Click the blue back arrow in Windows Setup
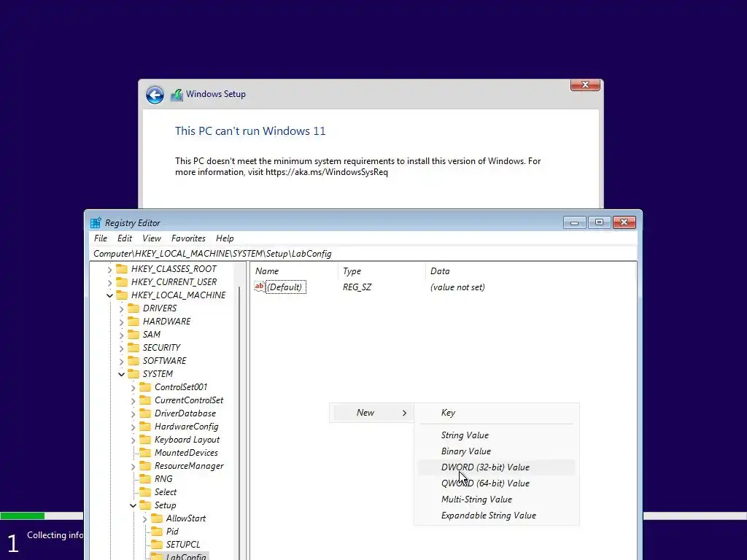 (155, 95)
